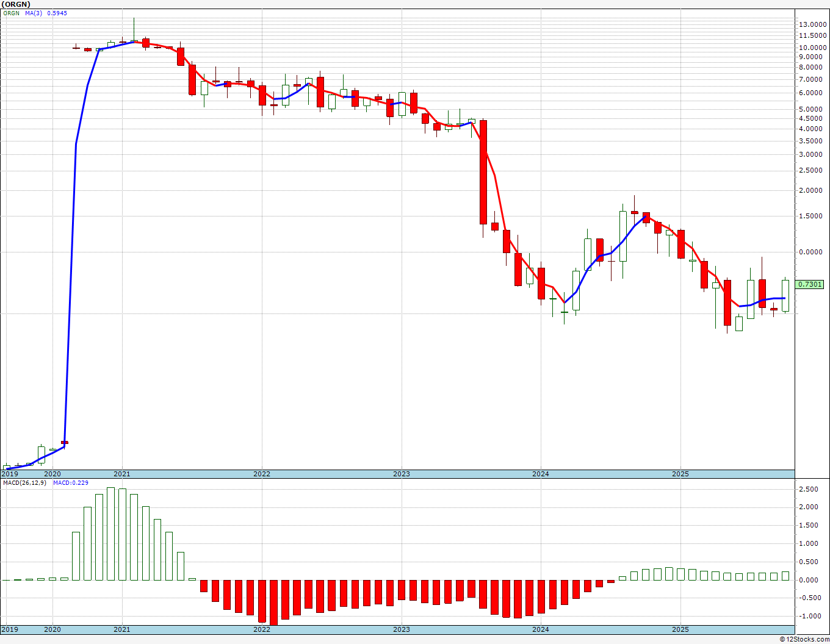The image size is (830, 644).
Task: Click the 6.0000 price axis label
Action: point(812,93)
